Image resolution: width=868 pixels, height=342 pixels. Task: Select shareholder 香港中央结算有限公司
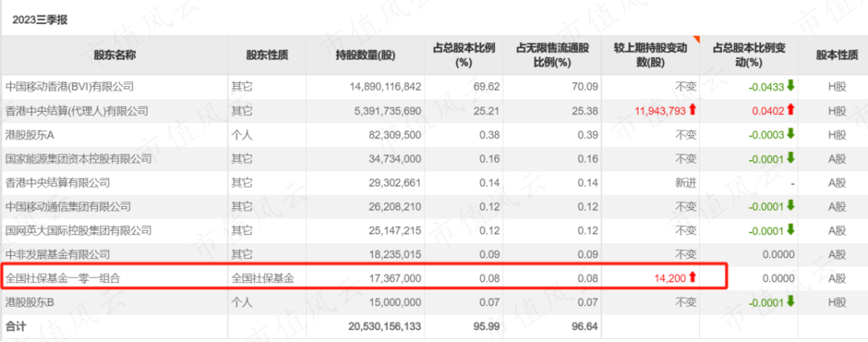click(58, 183)
